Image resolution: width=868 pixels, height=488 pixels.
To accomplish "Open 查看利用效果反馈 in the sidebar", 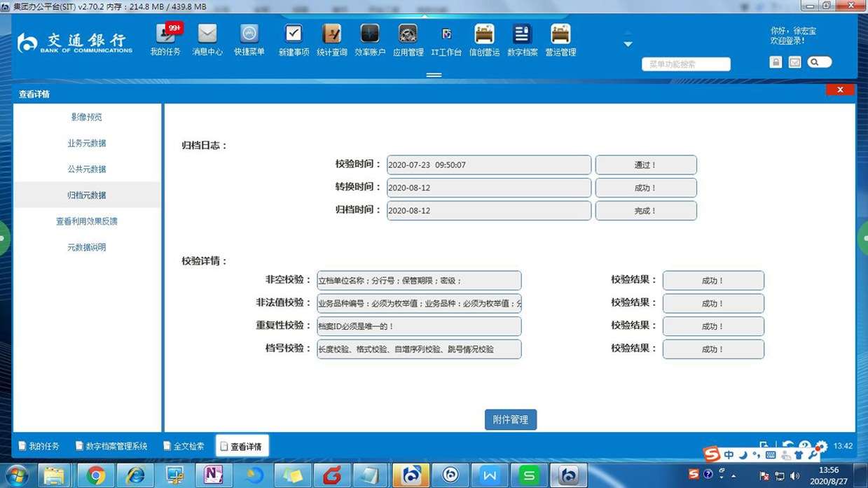I will click(87, 221).
